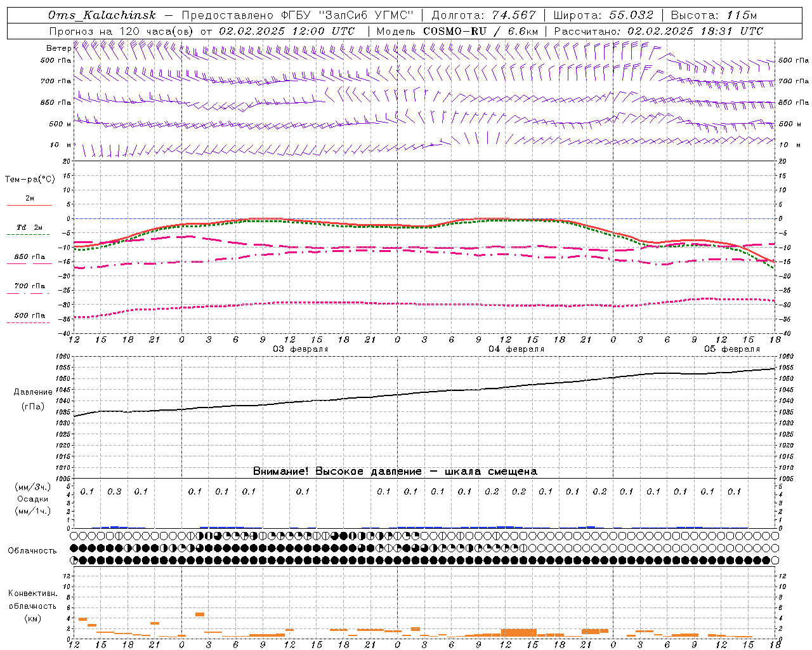This screenshot has width=812, height=650.
Task: Click the "Ветер" wind panel label
Action: click(x=58, y=48)
